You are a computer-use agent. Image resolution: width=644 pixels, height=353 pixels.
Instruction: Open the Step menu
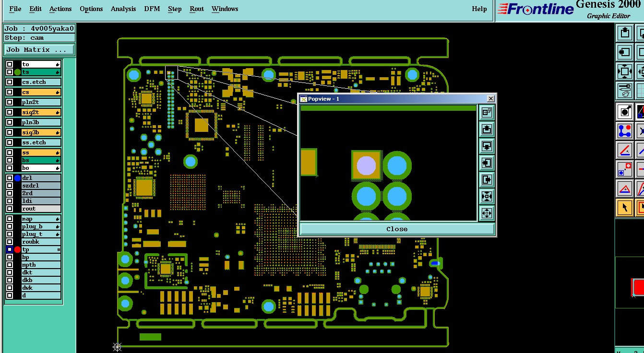pyautogui.click(x=175, y=9)
